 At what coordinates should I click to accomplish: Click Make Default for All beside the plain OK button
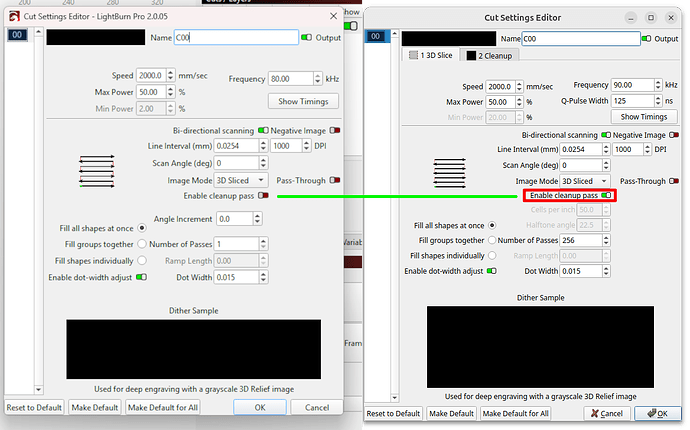[x=162, y=408]
